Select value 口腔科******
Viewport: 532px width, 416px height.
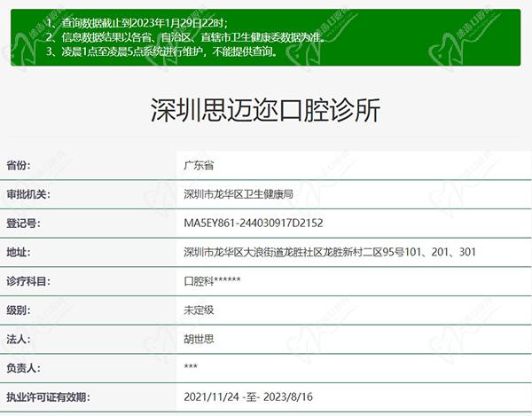point(212,281)
